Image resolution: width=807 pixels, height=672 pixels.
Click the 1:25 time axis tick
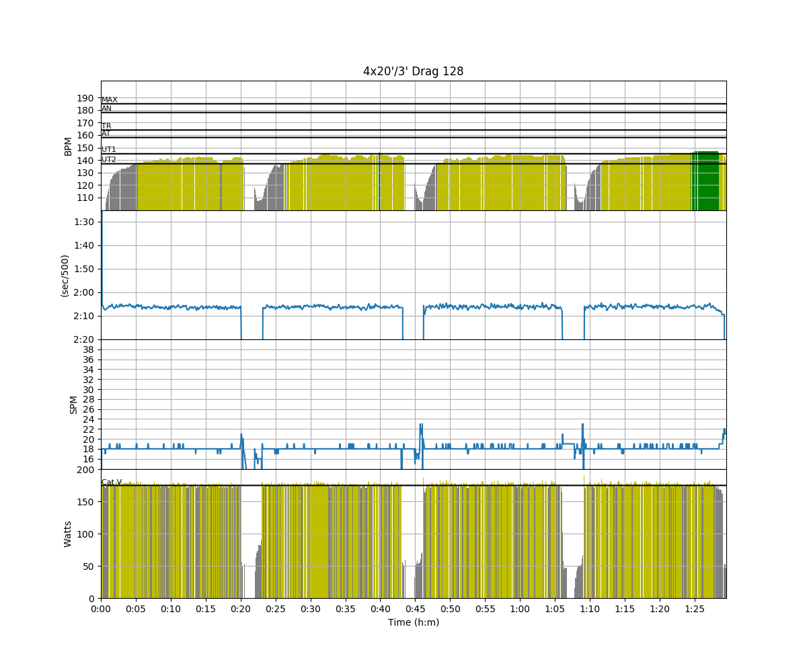(x=694, y=609)
